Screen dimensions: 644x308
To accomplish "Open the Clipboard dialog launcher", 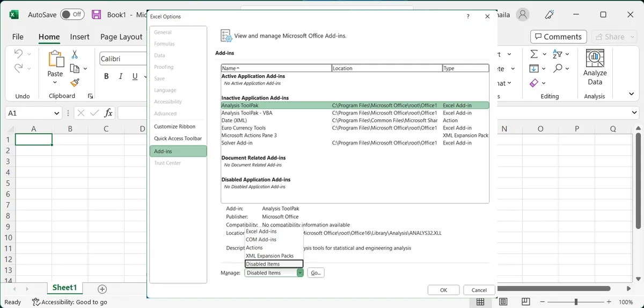I will (90, 96).
